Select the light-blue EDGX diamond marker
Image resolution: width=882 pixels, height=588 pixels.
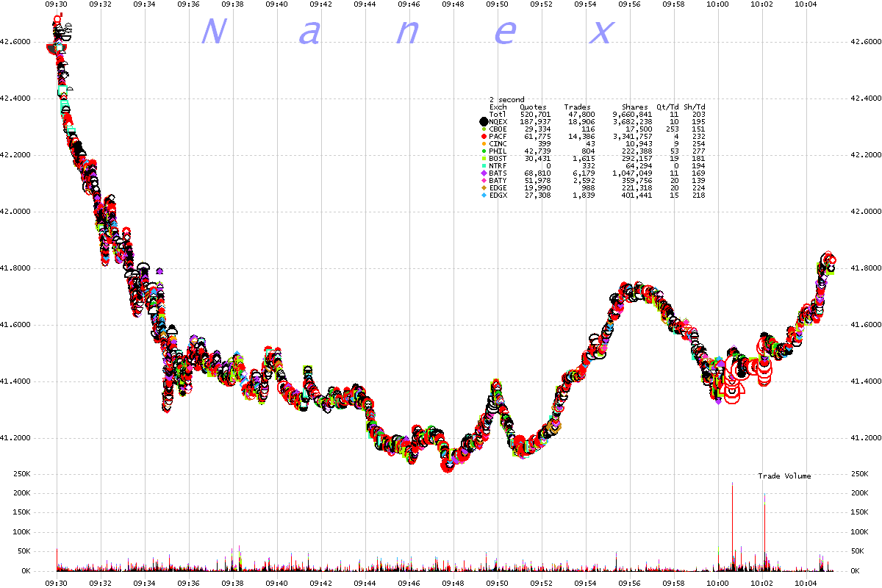click(484, 196)
